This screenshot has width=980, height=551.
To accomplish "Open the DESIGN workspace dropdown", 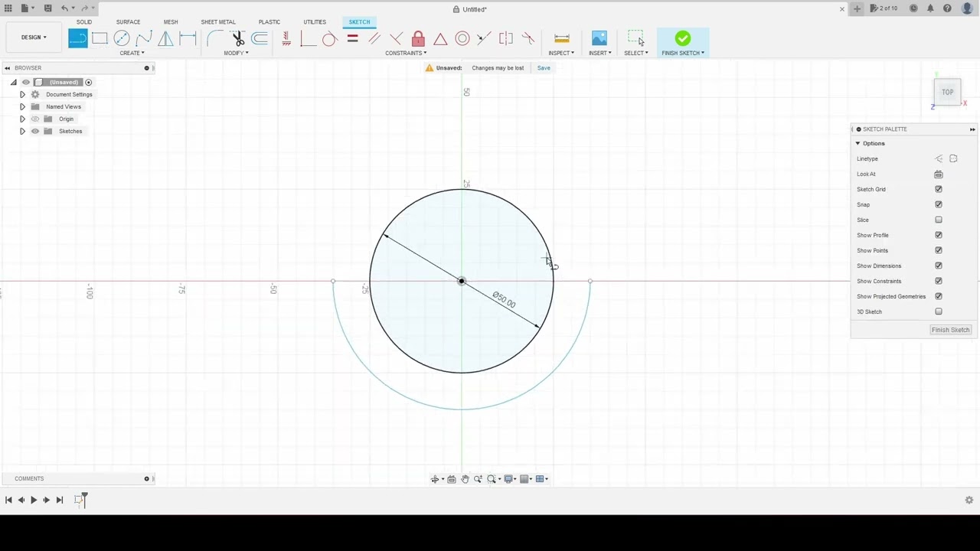I will [x=34, y=37].
